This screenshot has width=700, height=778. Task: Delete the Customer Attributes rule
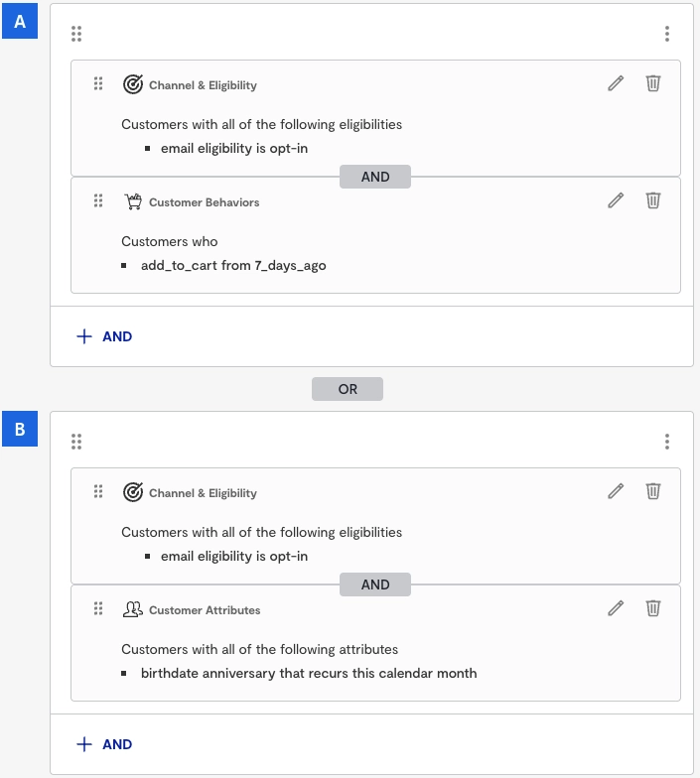point(652,608)
